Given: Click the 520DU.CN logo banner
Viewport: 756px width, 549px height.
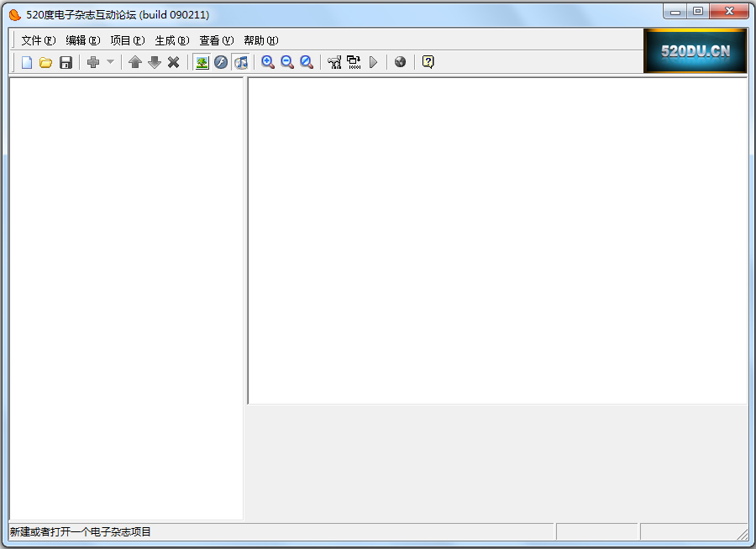Looking at the screenshot, I should tap(695, 51).
